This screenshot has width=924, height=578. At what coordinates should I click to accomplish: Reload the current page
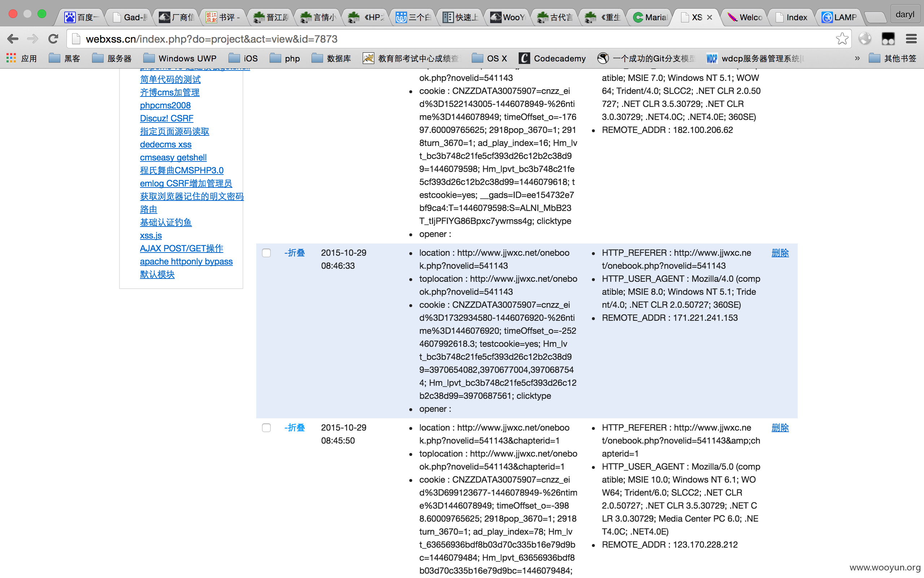pyautogui.click(x=53, y=39)
